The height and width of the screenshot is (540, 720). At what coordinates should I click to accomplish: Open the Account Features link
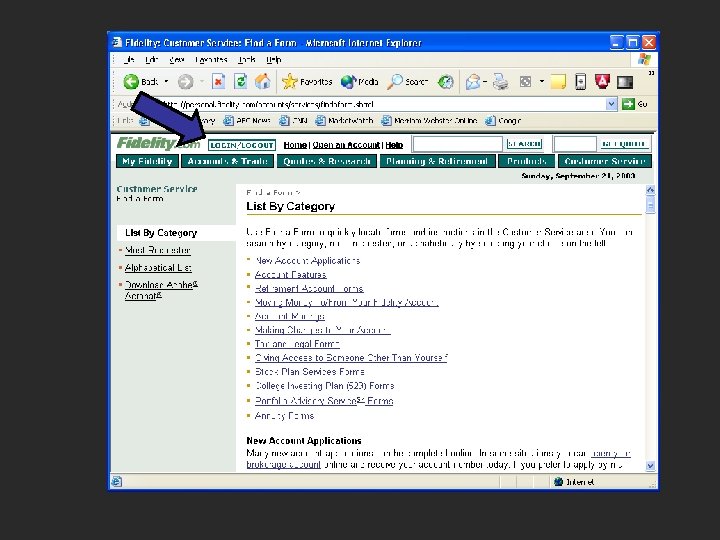291,275
